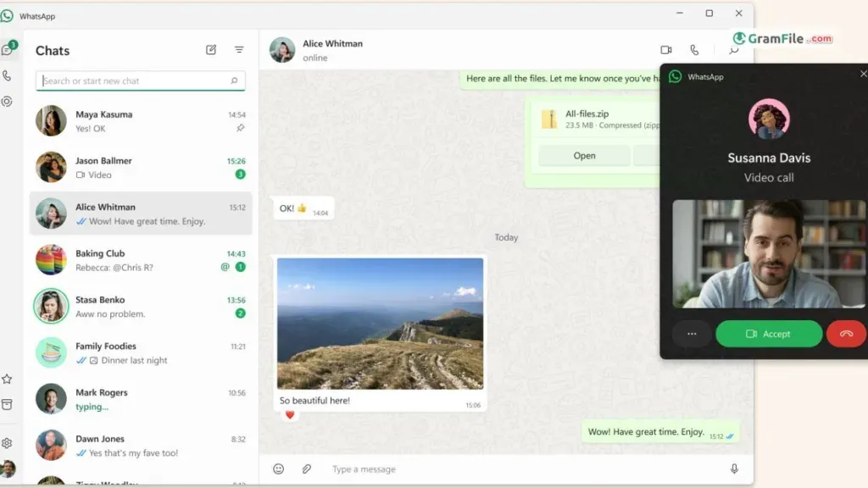Open Alice Whitman's contact info from header name
This screenshot has height=488, width=868.
(332, 44)
